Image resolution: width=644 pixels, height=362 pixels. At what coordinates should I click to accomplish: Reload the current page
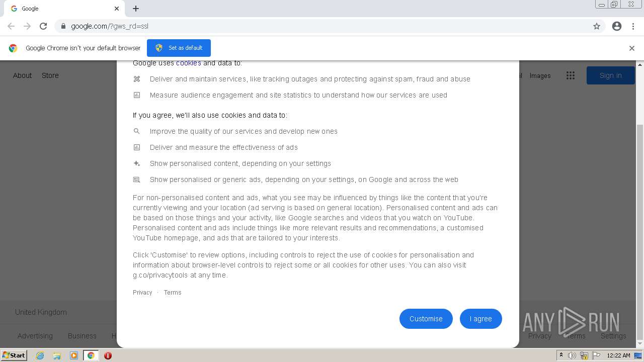coord(43,26)
